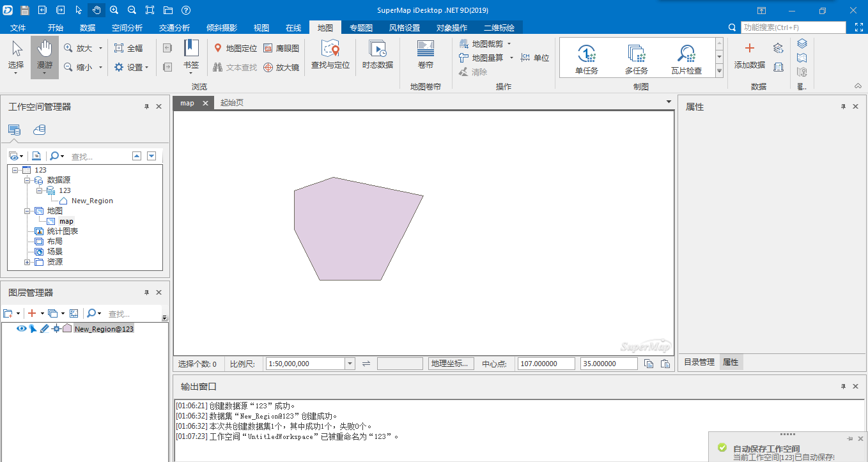
Task: Click the center point X field 107.000000
Action: [546, 364]
